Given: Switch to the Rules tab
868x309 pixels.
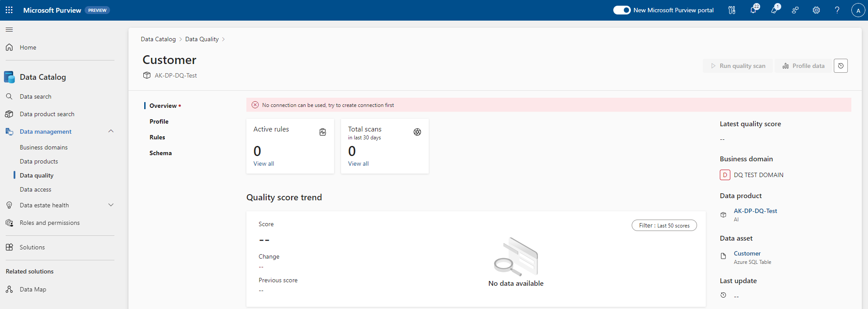Looking at the screenshot, I should [157, 137].
